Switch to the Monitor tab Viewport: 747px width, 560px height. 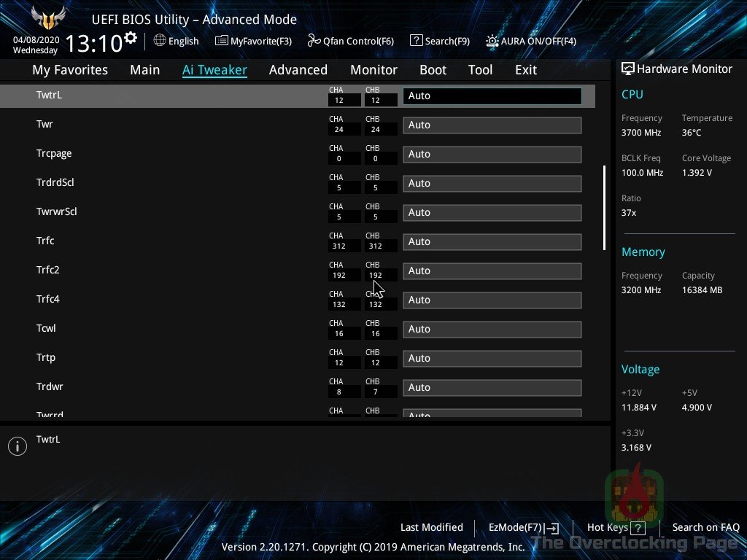(373, 70)
